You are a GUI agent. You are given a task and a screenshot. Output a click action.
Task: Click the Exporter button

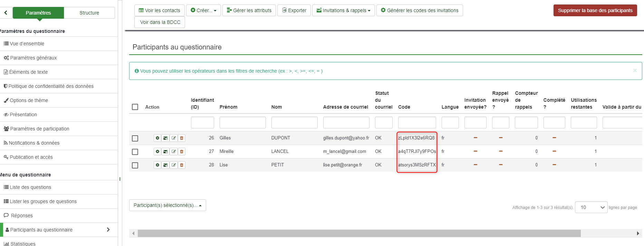[294, 10]
